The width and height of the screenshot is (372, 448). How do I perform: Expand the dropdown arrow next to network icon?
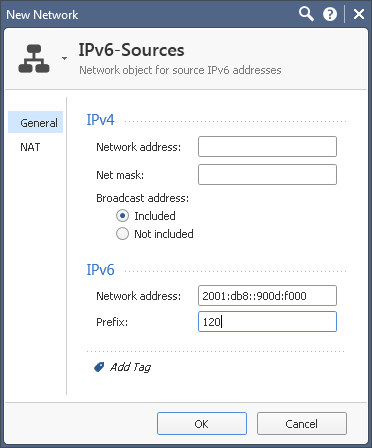65,59
